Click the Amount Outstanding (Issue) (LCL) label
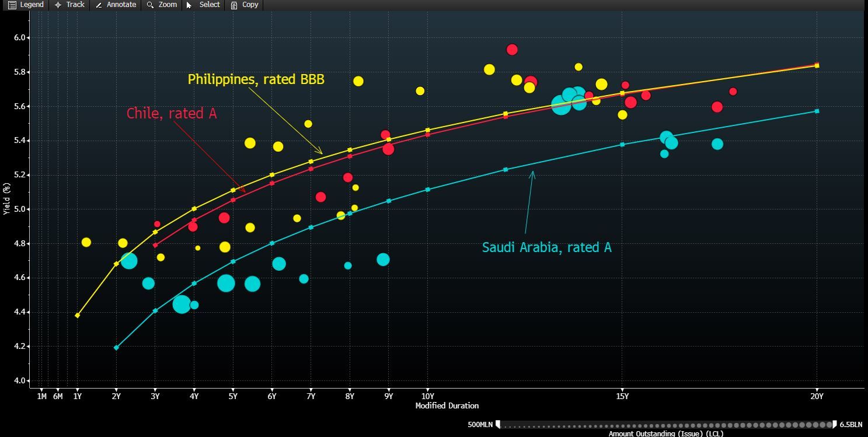 coord(665,433)
